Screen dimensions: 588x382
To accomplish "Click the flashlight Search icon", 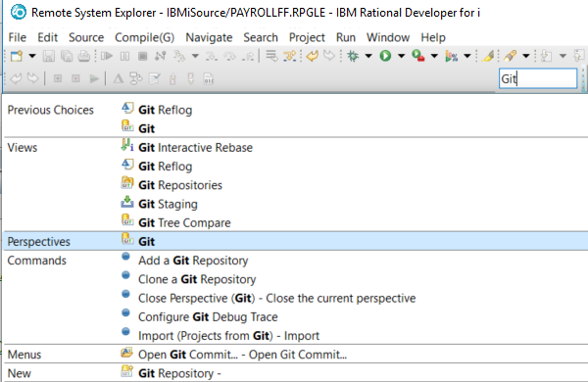I will 510,56.
